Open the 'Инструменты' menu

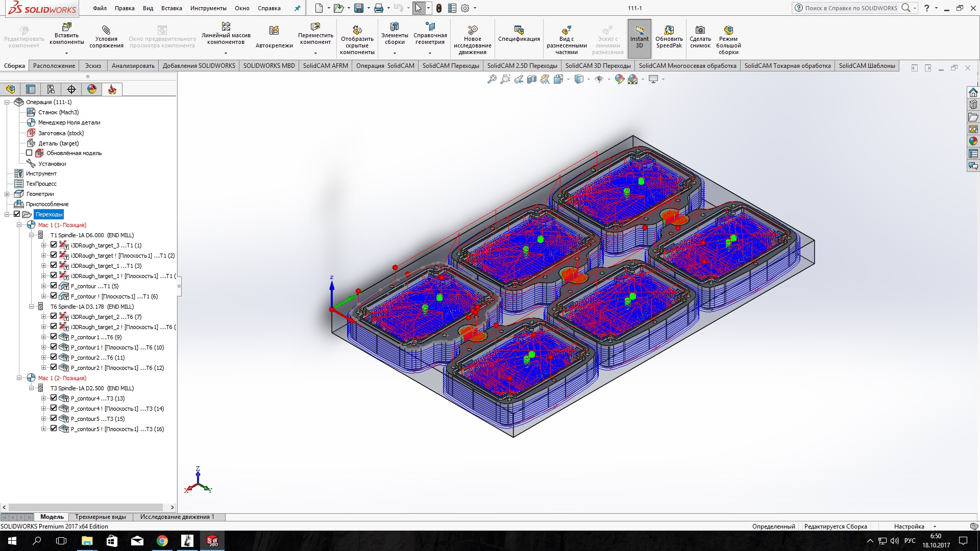coord(208,8)
